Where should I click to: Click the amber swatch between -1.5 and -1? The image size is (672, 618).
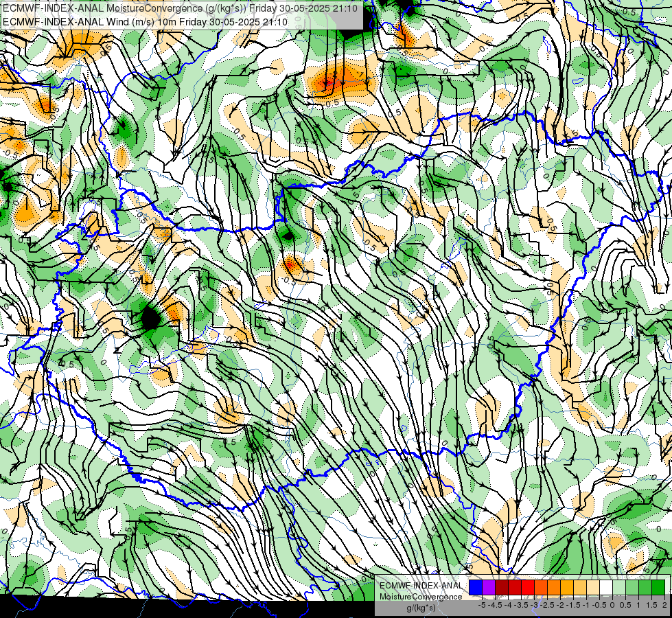[566, 588]
